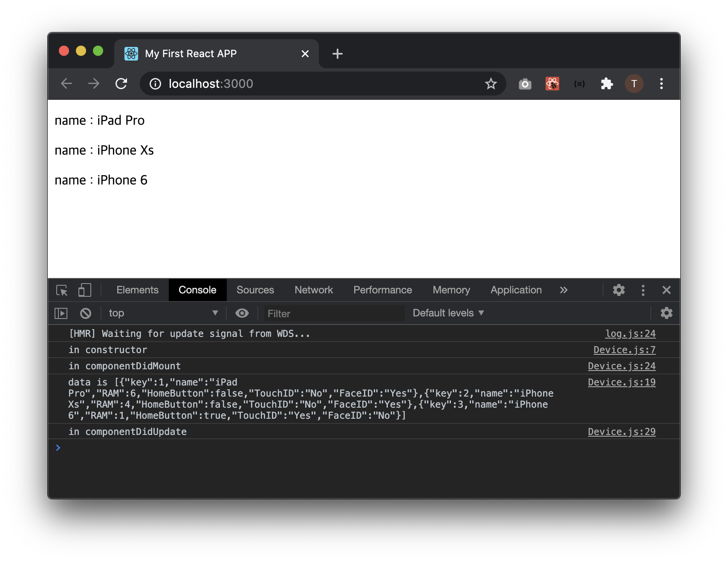Open DevTools customize three-dot menu

[x=643, y=290]
